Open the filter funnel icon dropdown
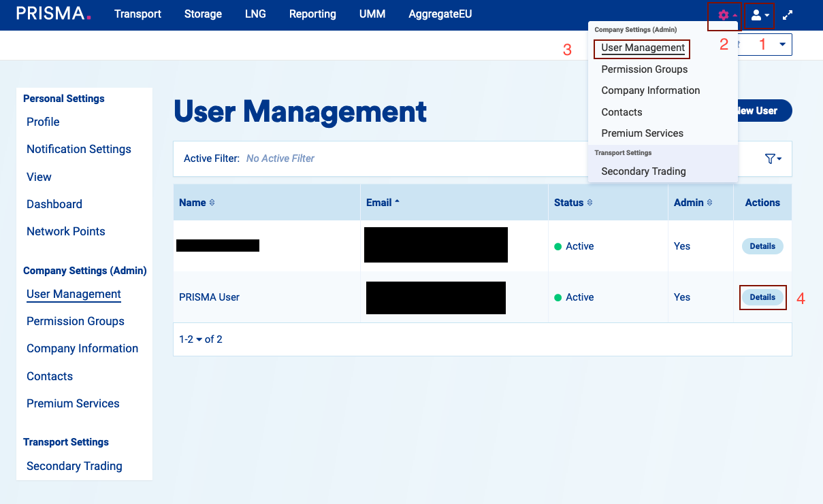 pyautogui.click(x=773, y=158)
